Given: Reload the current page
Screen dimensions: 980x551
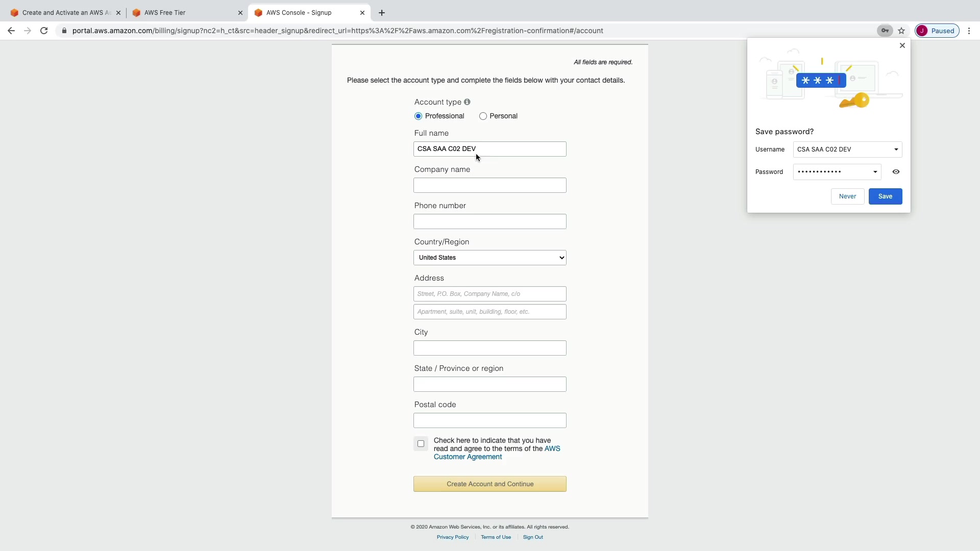Looking at the screenshot, I should [44, 31].
